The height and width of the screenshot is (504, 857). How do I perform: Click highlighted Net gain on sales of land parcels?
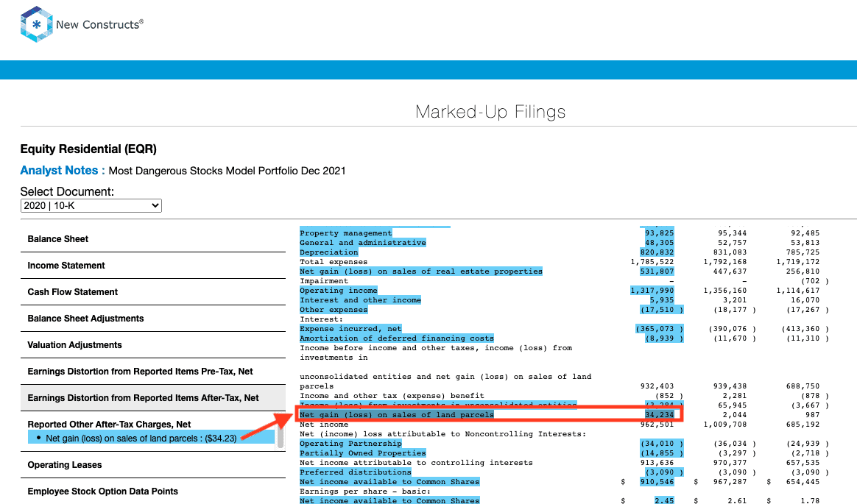tap(396, 415)
